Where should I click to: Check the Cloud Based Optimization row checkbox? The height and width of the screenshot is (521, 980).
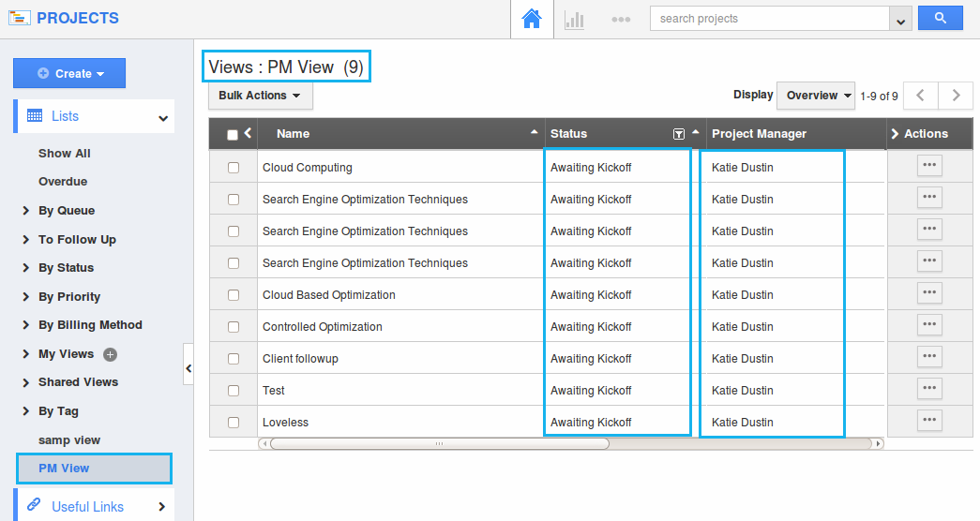click(234, 295)
